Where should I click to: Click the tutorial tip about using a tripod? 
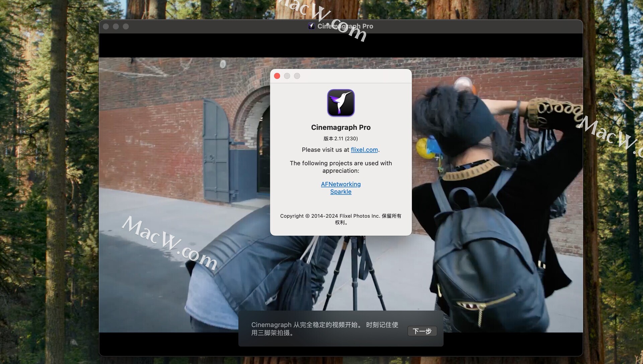point(325,329)
